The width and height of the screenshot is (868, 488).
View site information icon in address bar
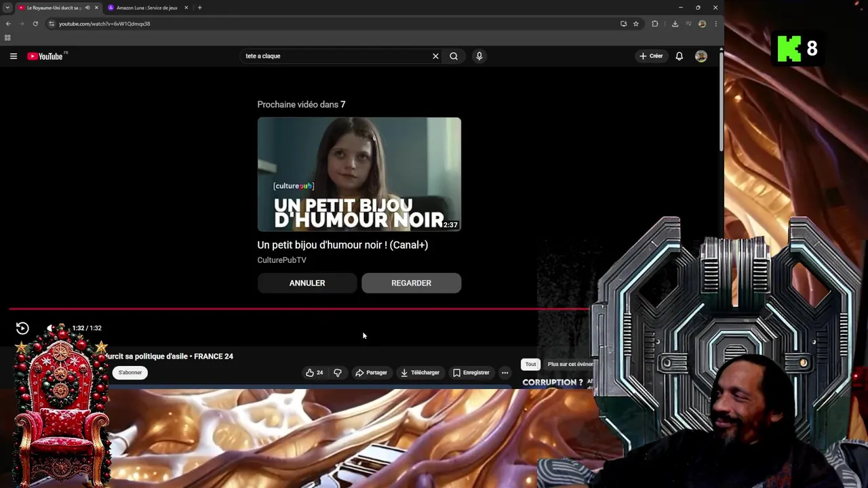pos(51,24)
